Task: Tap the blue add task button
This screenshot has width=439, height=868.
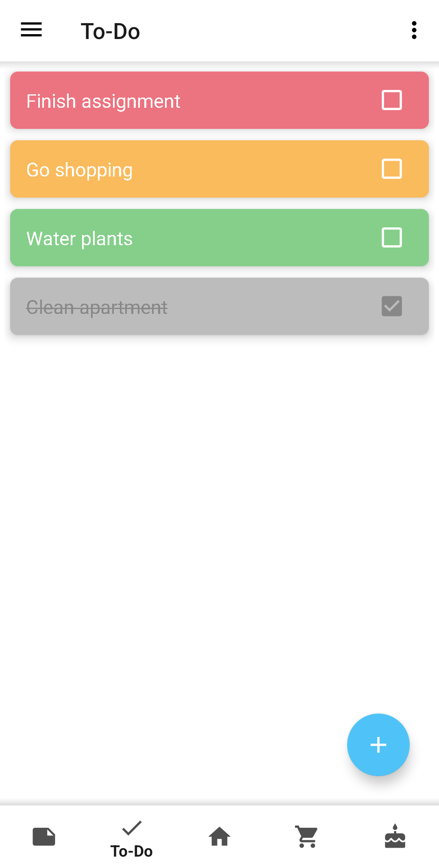Action: tap(378, 744)
